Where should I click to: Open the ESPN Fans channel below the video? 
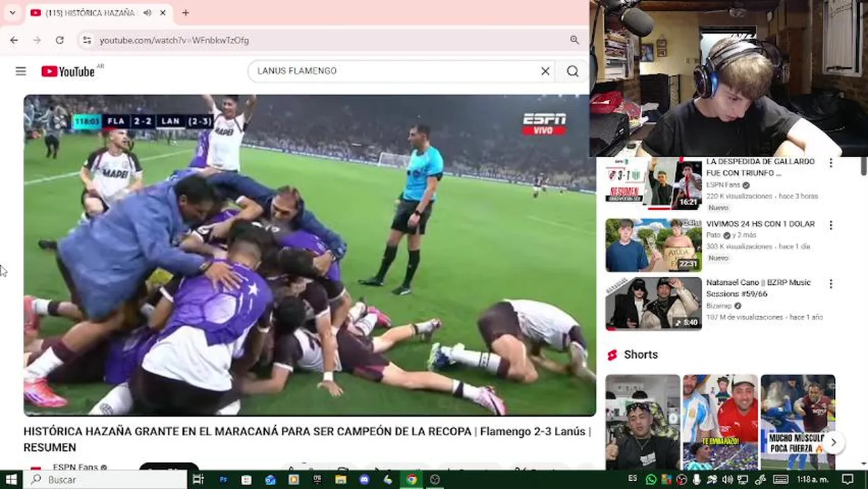pyautogui.click(x=75, y=467)
